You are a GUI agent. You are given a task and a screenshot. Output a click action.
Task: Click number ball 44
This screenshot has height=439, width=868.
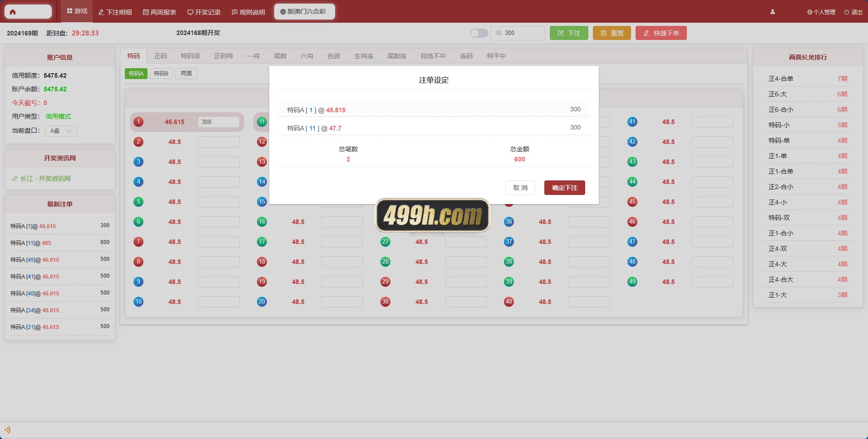632,182
